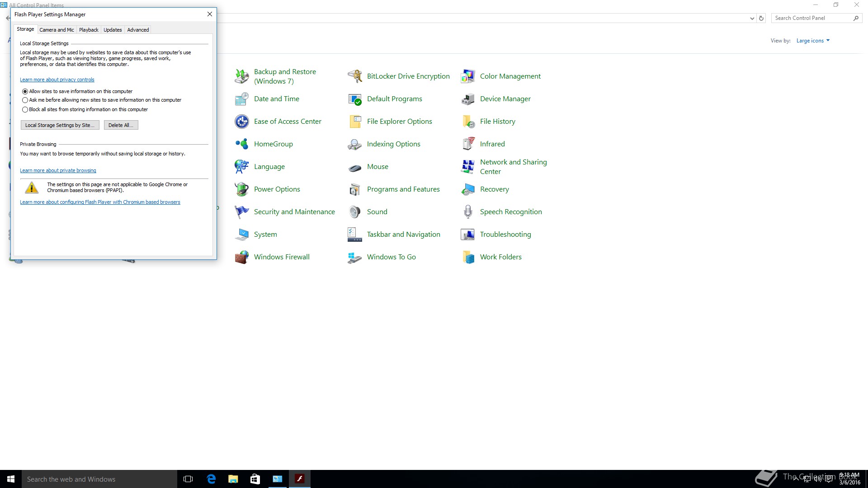Open the Network and Sharing Center icon
Screen dimensions: 868x488
468,167
